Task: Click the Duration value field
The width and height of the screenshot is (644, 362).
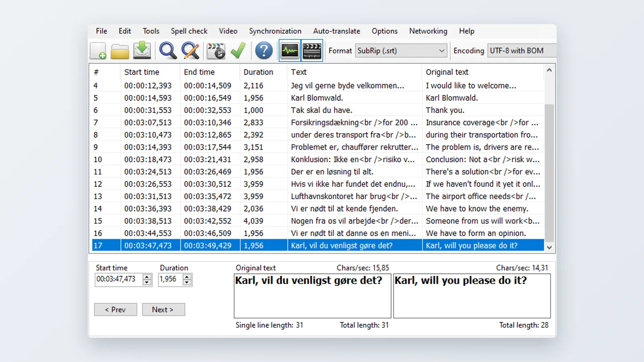Action: [x=171, y=279]
